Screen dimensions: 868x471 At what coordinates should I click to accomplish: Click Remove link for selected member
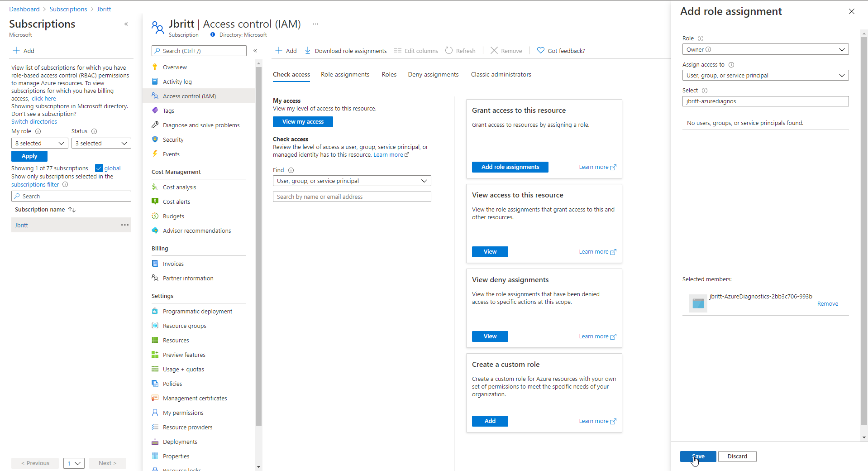[827, 304]
